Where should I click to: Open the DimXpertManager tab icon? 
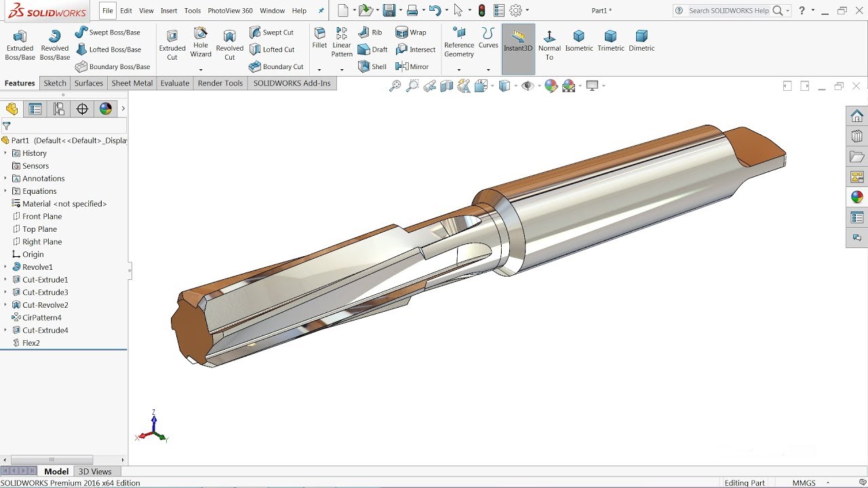coord(82,109)
